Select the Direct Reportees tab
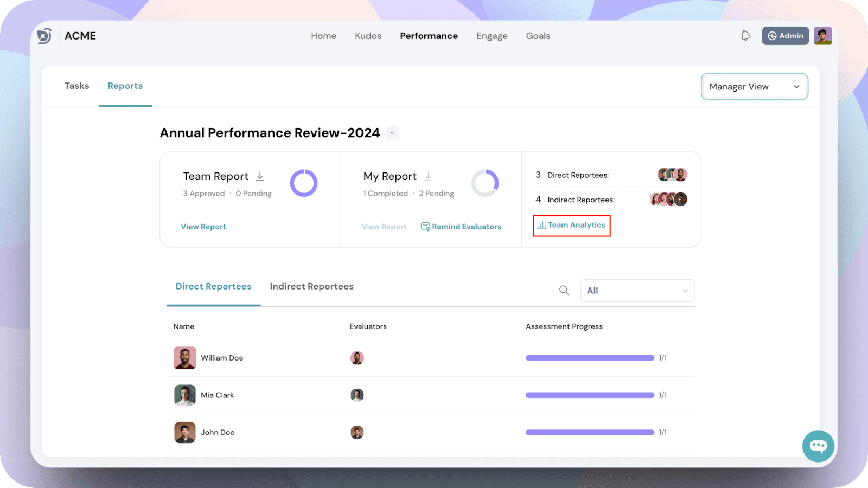 point(214,286)
